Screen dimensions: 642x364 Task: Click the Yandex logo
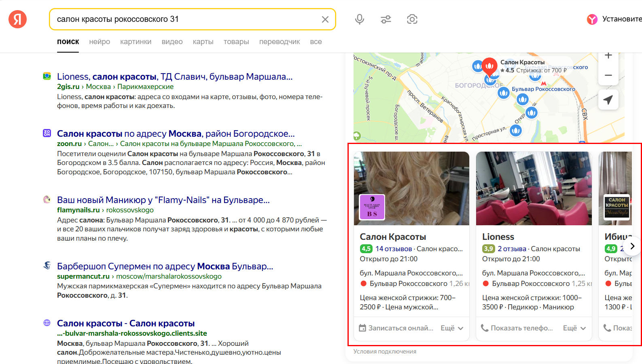coord(17,19)
